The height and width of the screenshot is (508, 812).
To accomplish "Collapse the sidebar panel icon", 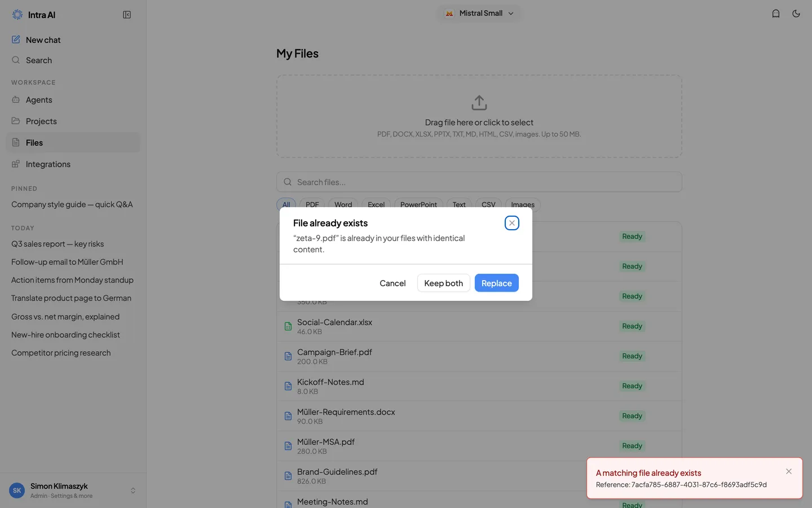I will click(127, 15).
